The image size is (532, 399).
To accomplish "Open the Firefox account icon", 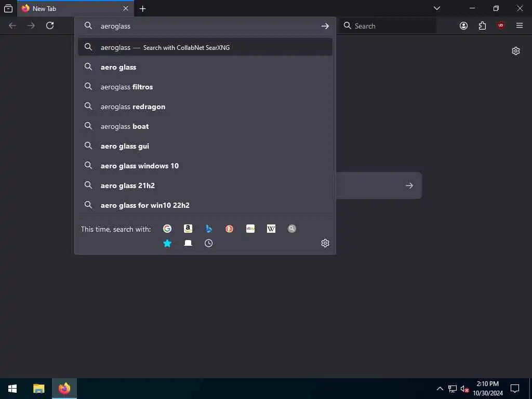I will coord(463,26).
